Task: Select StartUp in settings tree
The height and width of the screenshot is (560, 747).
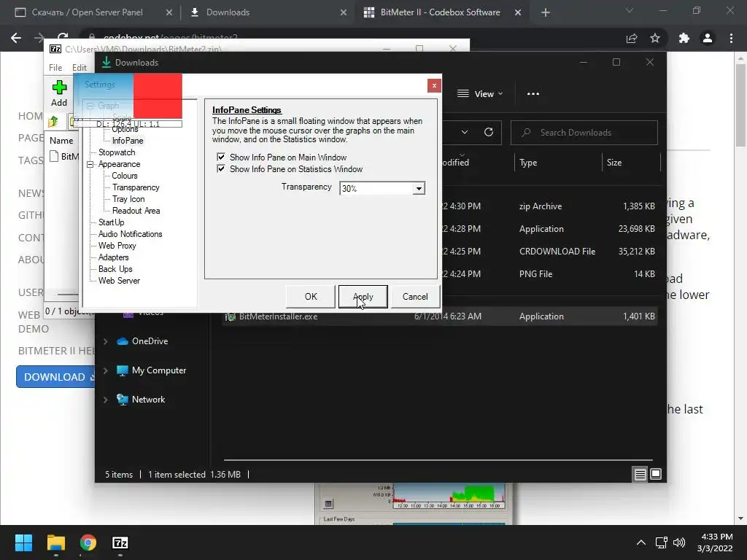Action: (x=111, y=222)
